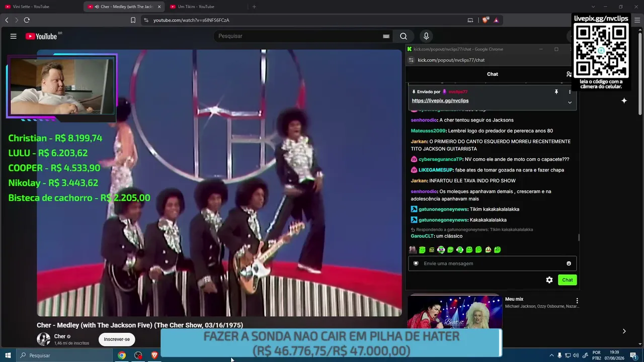644x362 pixels.
Task: Mute the audio on Cher Medley tab
Action: point(97,7)
